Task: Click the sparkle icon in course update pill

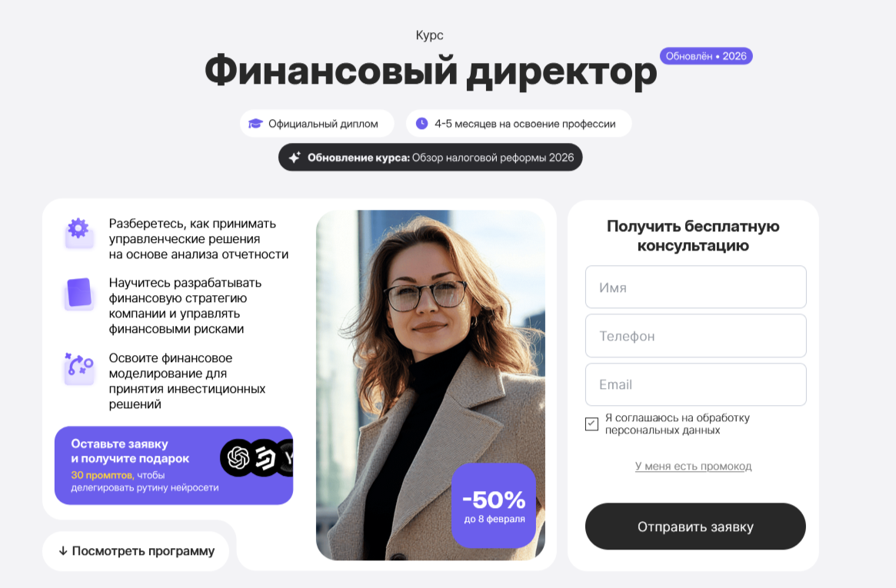Action: (x=295, y=158)
